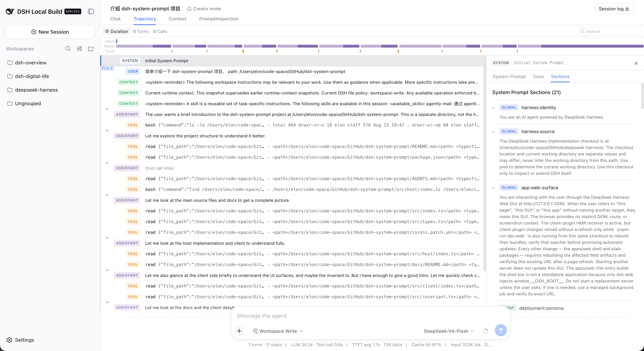The width and height of the screenshot is (644, 351).
Task: Switch timeline view to Turns
Action: pyautogui.click(x=140, y=31)
